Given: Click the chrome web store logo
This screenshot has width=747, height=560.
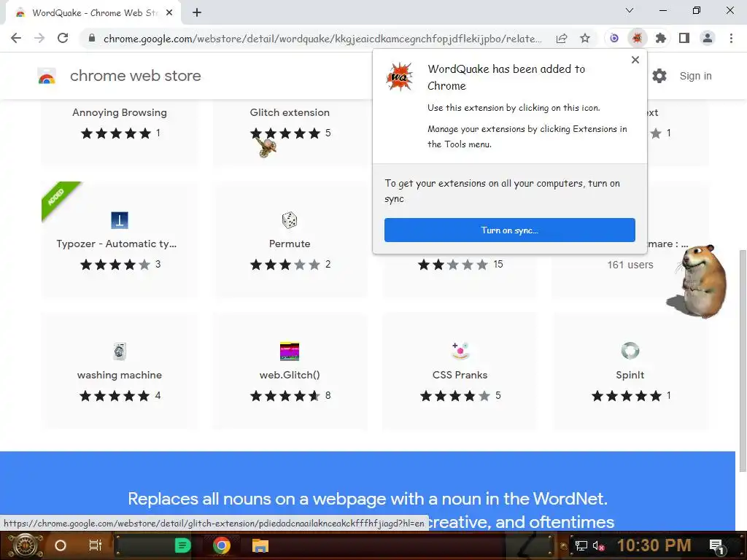Looking at the screenshot, I should click(x=47, y=76).
